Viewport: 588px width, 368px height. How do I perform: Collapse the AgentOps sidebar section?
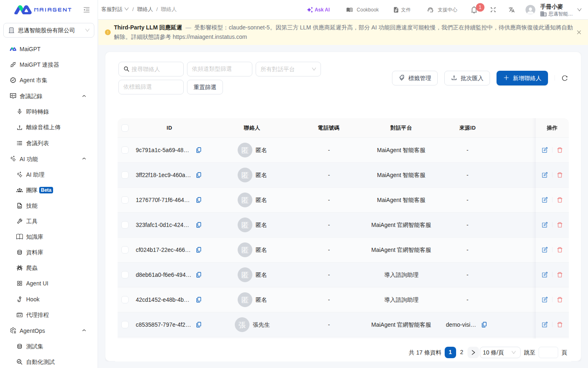point(84,330)
